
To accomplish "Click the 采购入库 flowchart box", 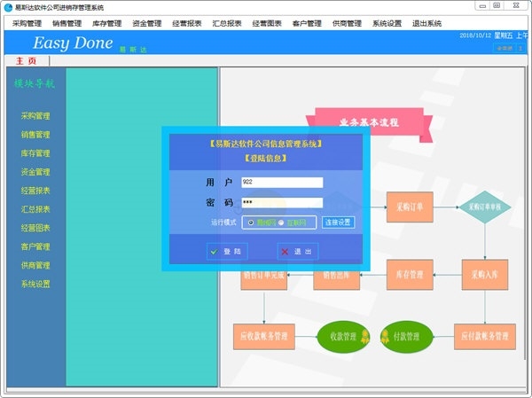I will pyautogui.click(x=485, y=275).
